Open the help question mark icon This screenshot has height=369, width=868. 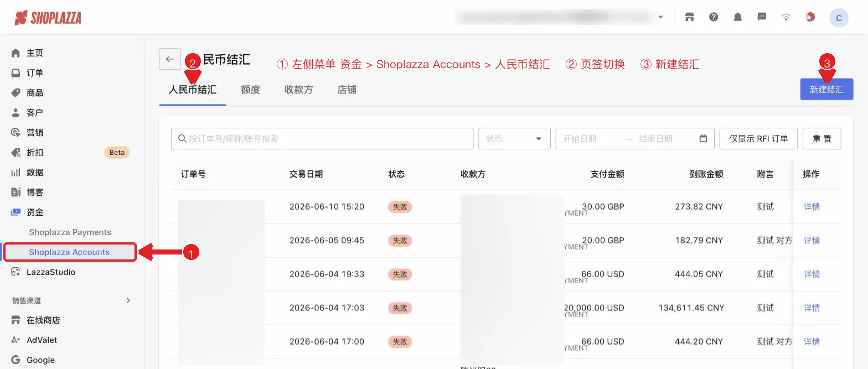pyautogui.click(x=714, y=17)
